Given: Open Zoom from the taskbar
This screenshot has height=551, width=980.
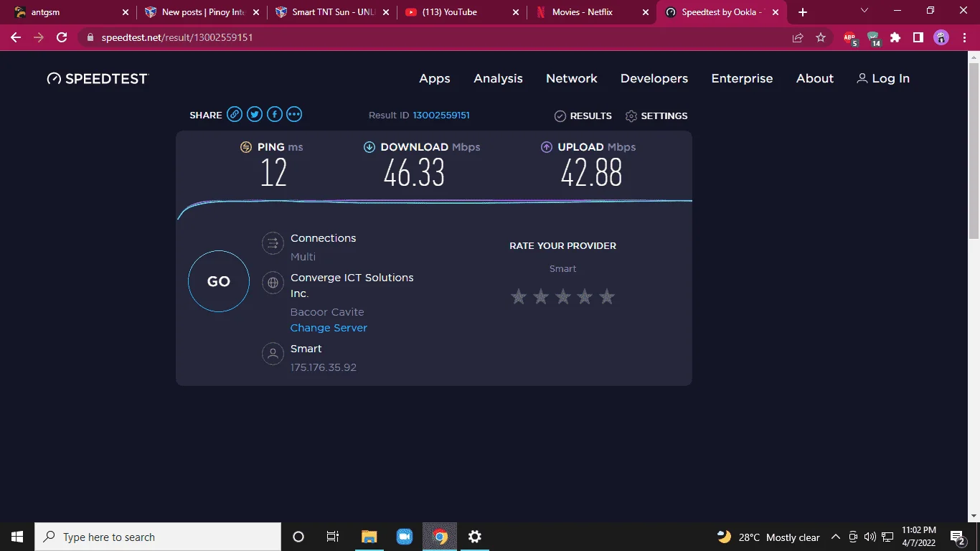Looking at the screenshot, I should pos(405,537).
